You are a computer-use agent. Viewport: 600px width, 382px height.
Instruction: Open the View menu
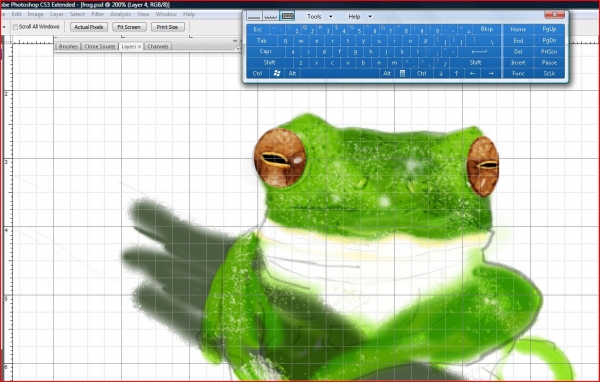(143, 14)
